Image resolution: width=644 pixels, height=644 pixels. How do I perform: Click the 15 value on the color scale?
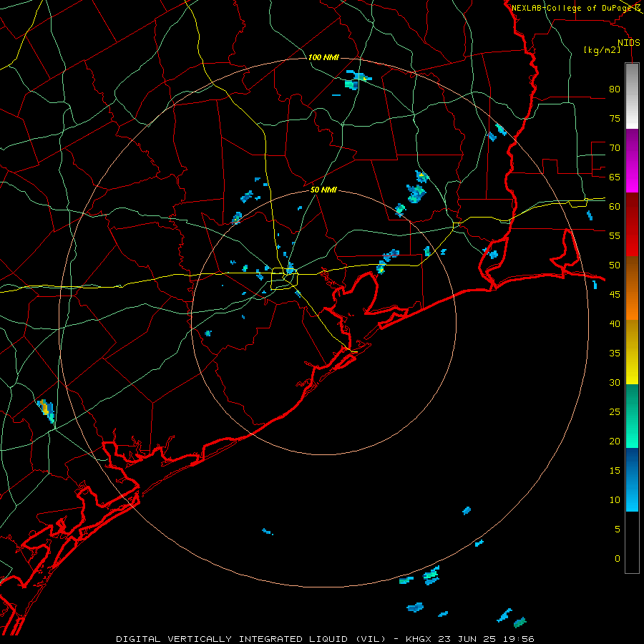615,470
